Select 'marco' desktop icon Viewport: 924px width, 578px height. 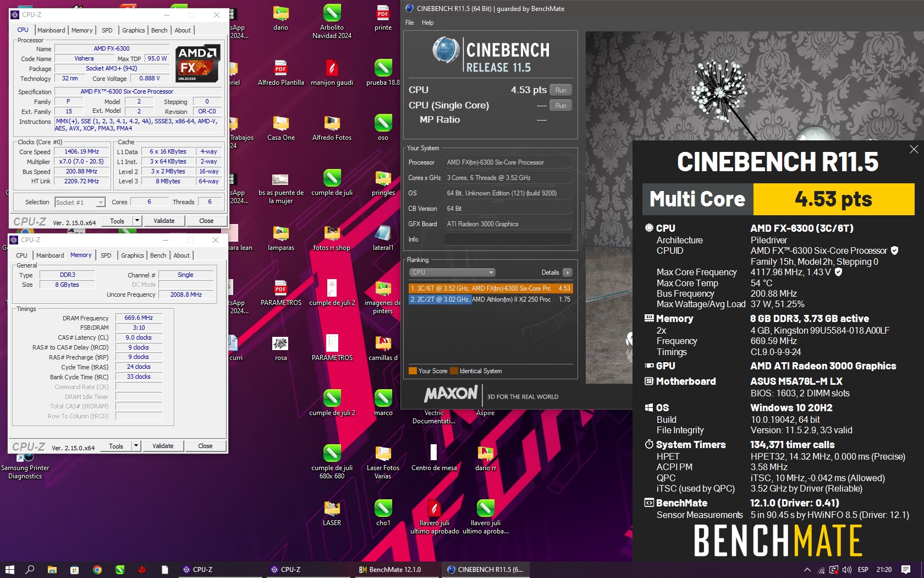click(383, 403)
